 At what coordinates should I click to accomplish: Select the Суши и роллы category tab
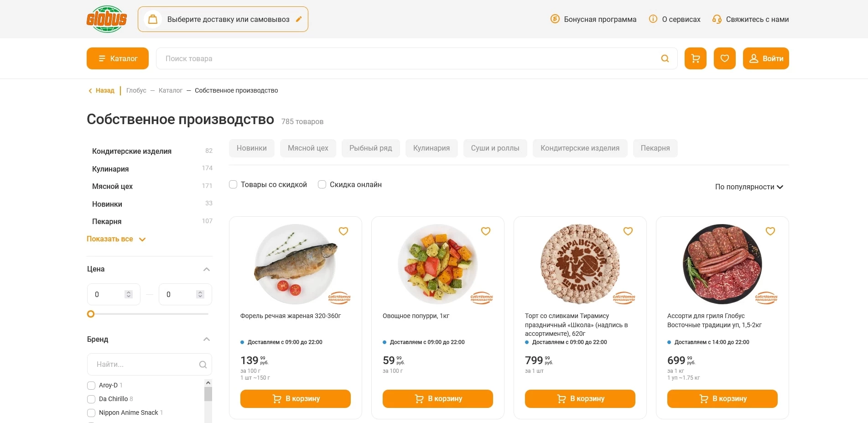pos(495,148)
